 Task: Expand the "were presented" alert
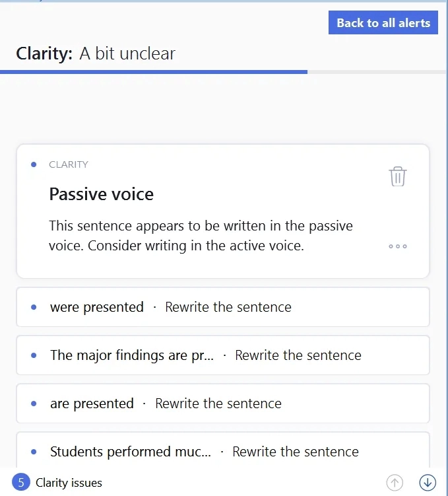point(96,307)
